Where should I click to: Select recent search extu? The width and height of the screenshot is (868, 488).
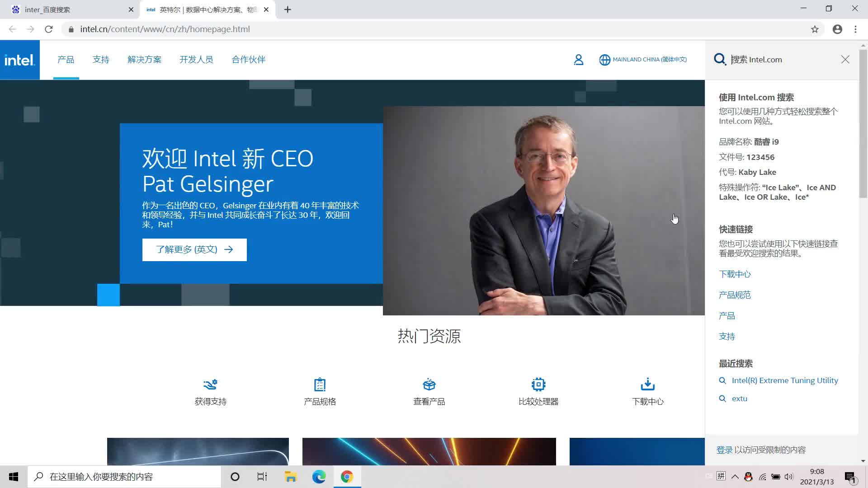tap(740, 399)
